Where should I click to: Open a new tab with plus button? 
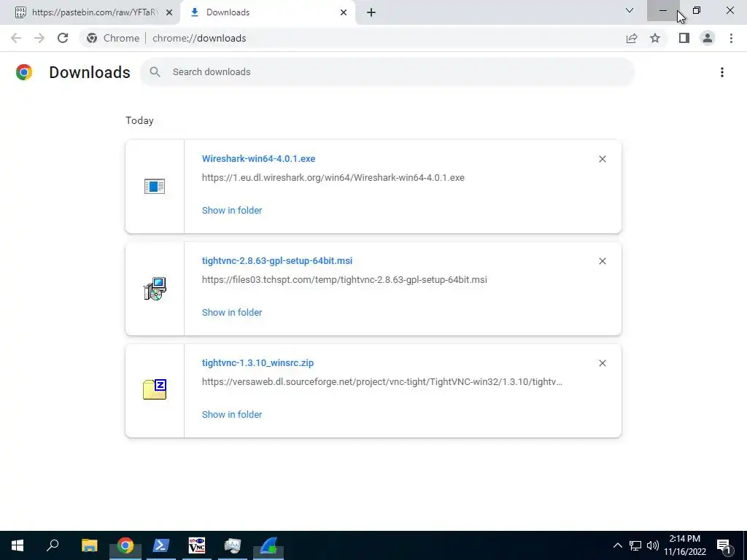coord(371,12)
